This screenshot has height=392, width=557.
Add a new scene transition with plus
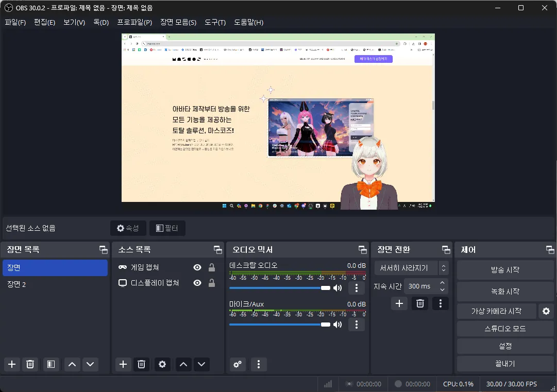click(x=399, y=303)
